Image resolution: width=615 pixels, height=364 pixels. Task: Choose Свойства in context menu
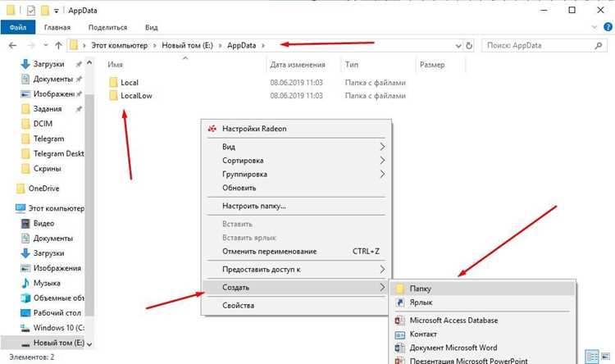click(296, 306)
